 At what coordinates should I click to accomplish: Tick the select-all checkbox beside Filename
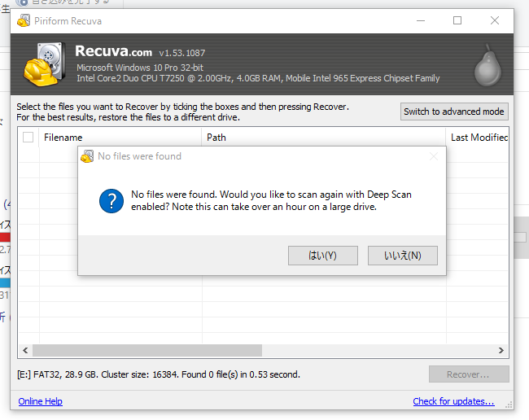28,138
